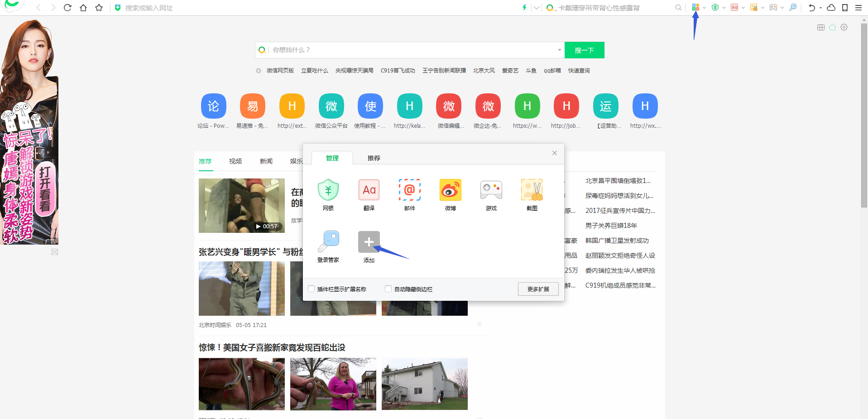Click the online banking shield toolbar icon
The image size is (868, 419).
coord(715,7)
